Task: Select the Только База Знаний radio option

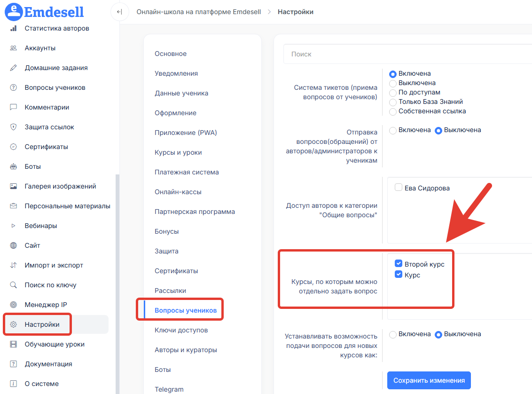Action: [393, 102]
